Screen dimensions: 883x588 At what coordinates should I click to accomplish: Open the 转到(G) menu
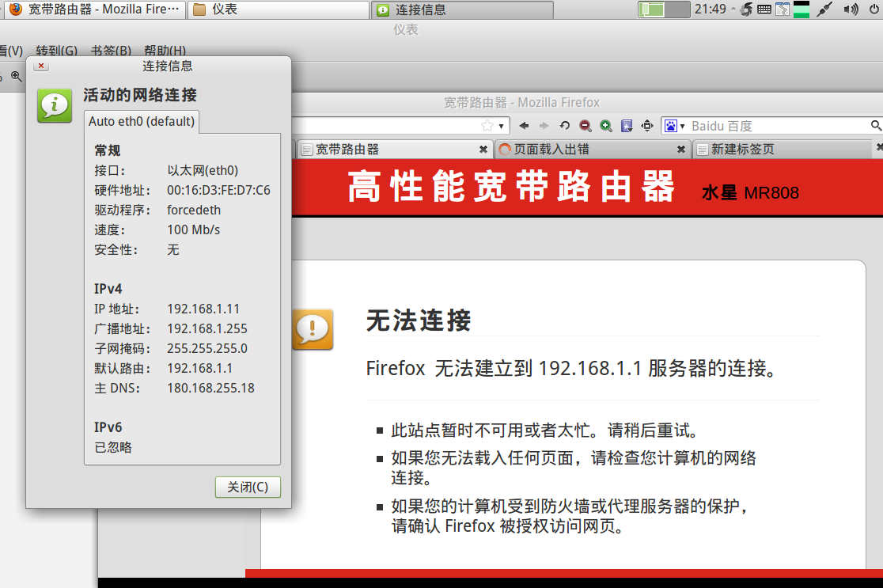pos(56,51)
